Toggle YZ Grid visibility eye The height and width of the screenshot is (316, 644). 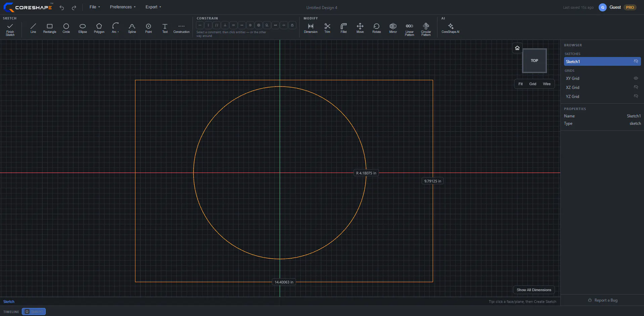tap(636, 96)
